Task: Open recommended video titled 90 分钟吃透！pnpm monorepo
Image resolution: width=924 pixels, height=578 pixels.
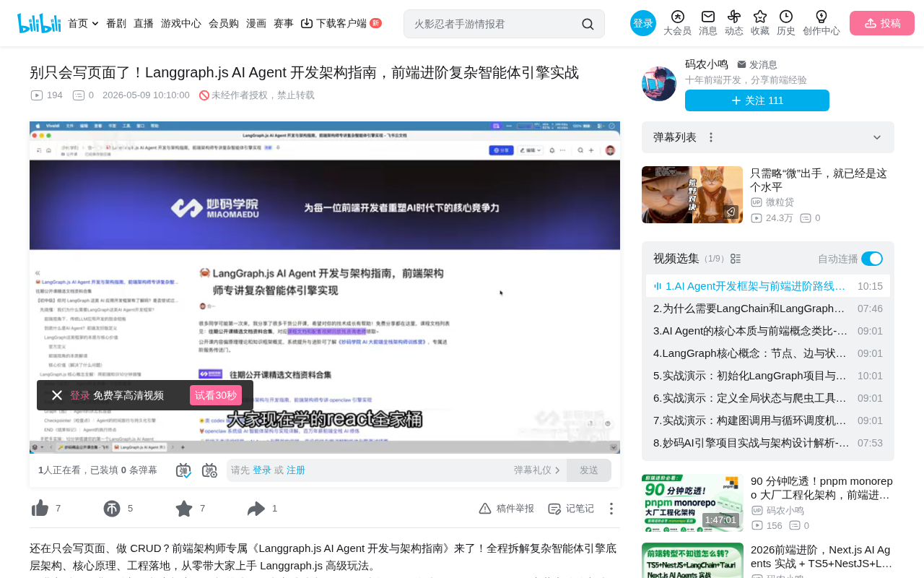Action: click(821, 488)
